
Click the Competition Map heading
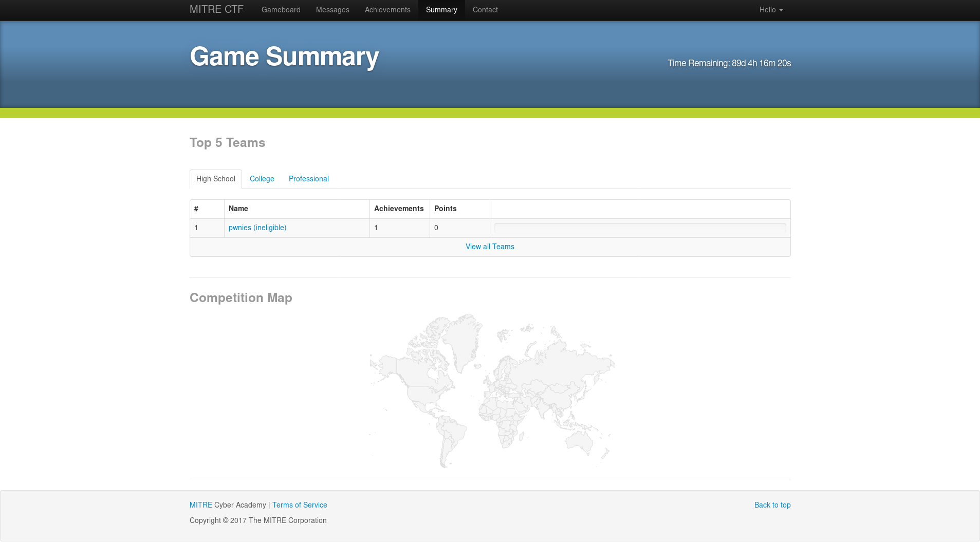[241, 298]
